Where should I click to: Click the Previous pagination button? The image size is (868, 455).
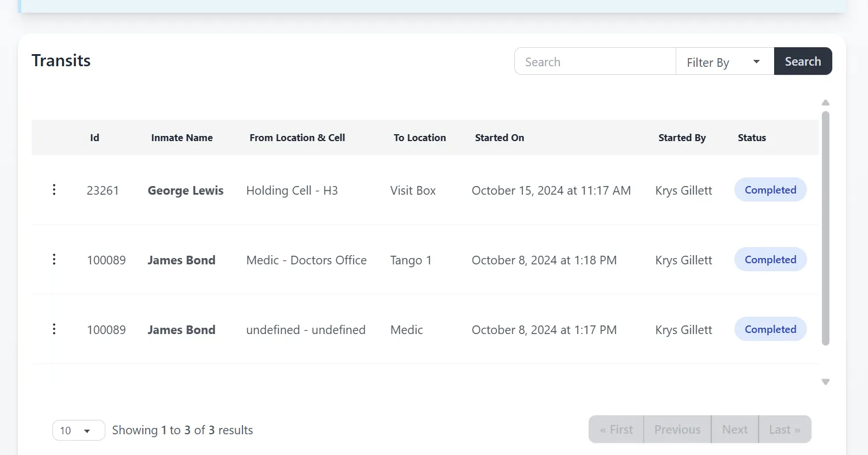(x=677, y=430)
